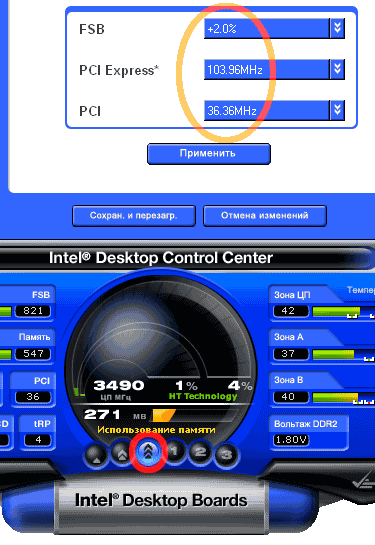This screenshot has width=375, height=545.
Task: Select round profile button 3
Action: click(226, 455)
